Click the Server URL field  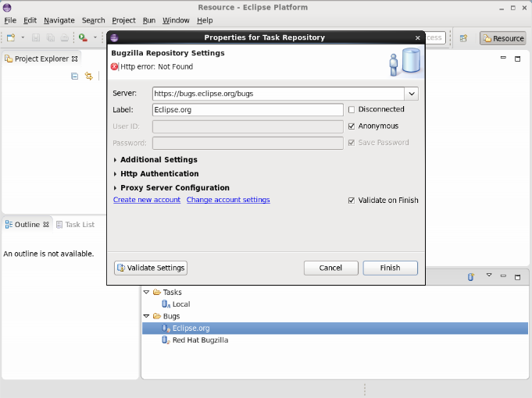[x=278, y=94]
